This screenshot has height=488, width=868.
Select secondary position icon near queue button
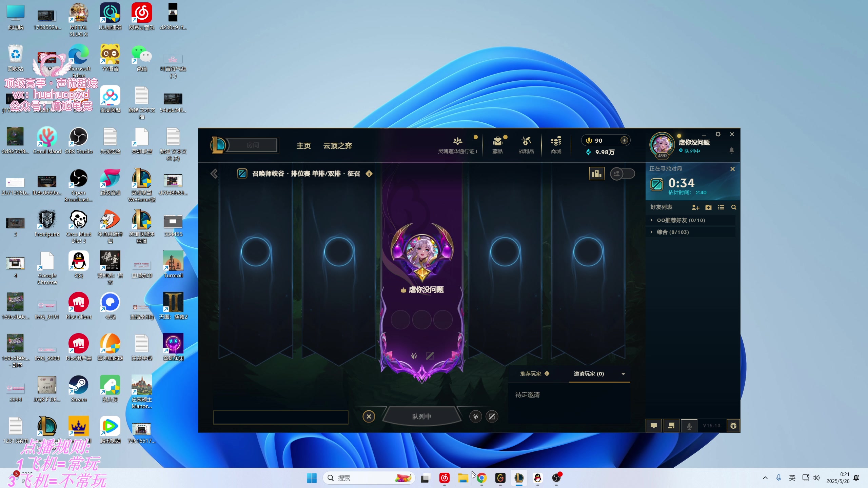[492, 416]
